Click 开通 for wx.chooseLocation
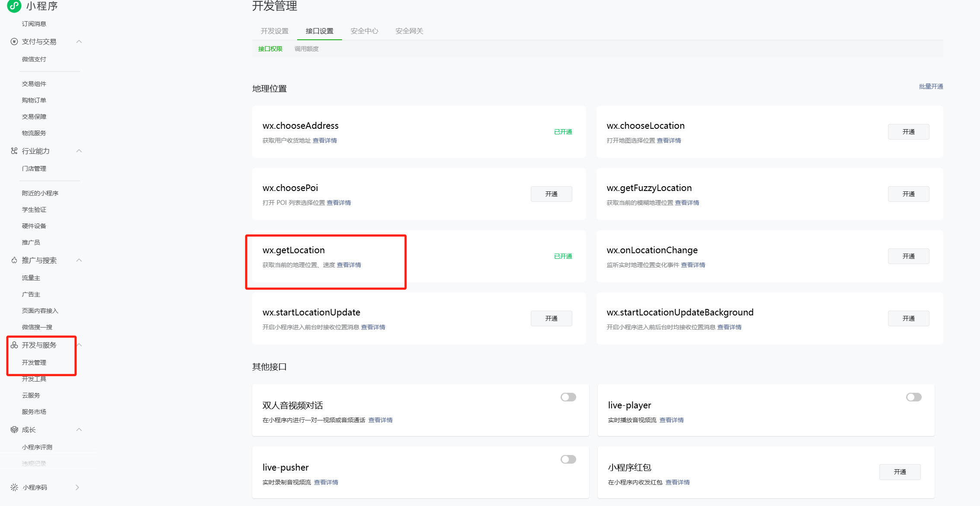The width and height of the screenshot is (980, 506). 908,132
